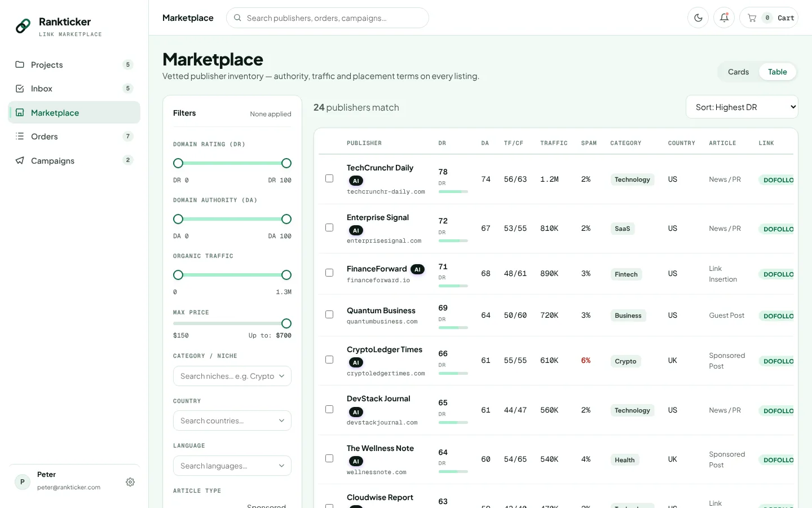Open Orders in the sidebar
This screenshot has height=508, width=812.
(x=74, y=136)
